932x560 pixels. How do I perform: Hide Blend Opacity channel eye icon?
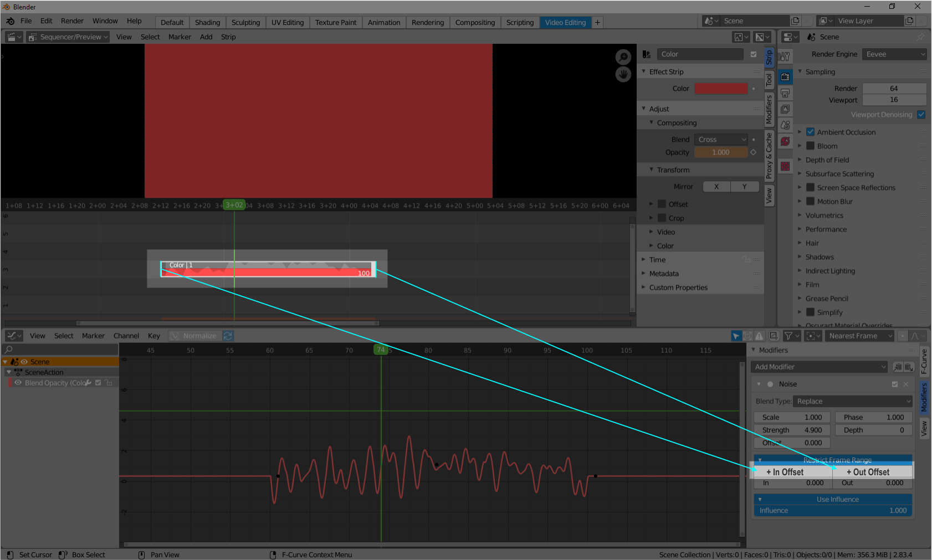tap(18, 383)
